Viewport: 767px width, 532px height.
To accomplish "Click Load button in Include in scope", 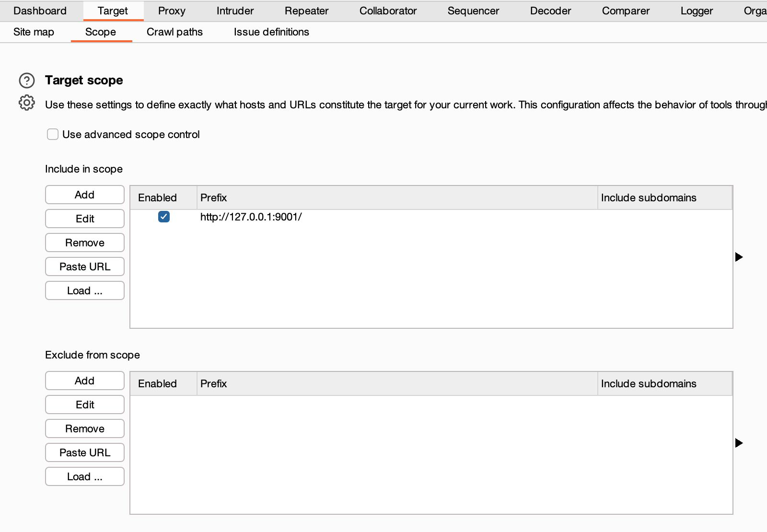I will pyautogui.click(x=85, y=291).
